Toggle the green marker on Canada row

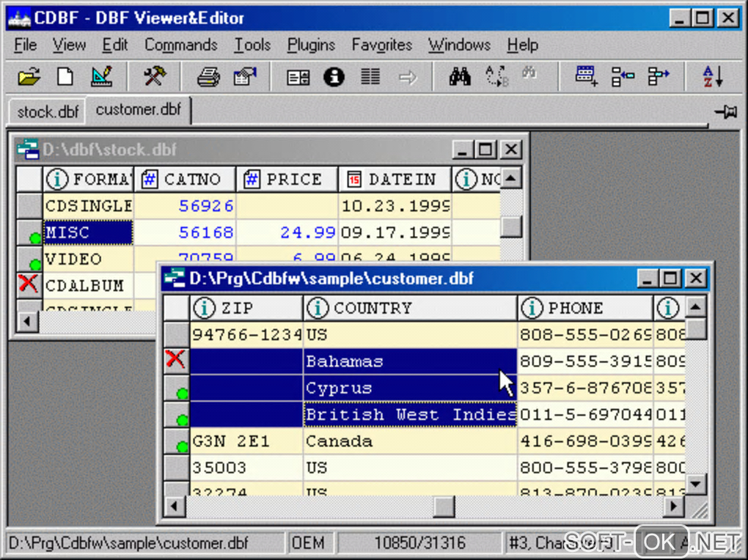[x=182, y=447]
